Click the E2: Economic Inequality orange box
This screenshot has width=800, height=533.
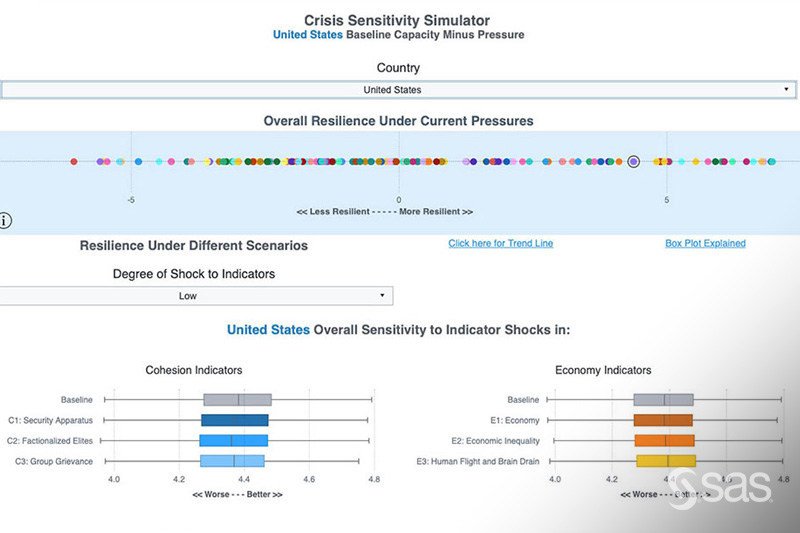(x=664, y=440)
